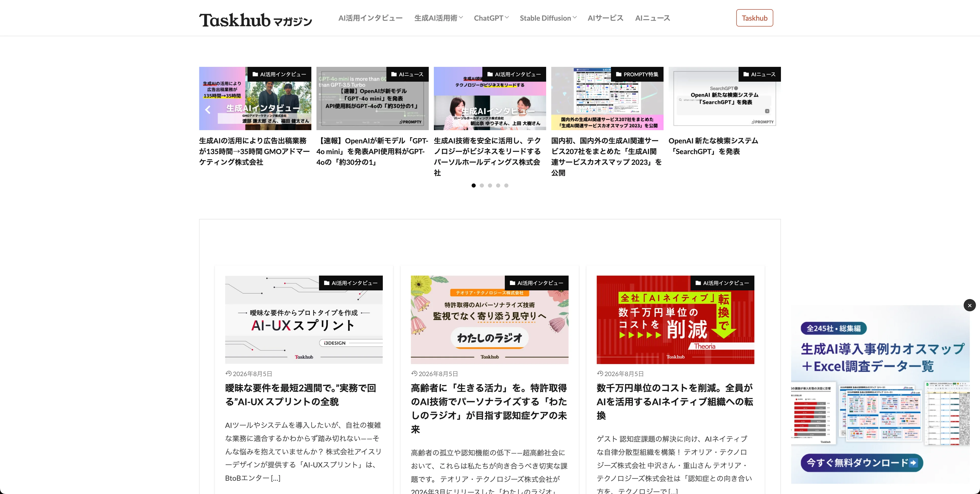Open the GMOアドマーケティング interview thumbnail

tap(255, 98)
